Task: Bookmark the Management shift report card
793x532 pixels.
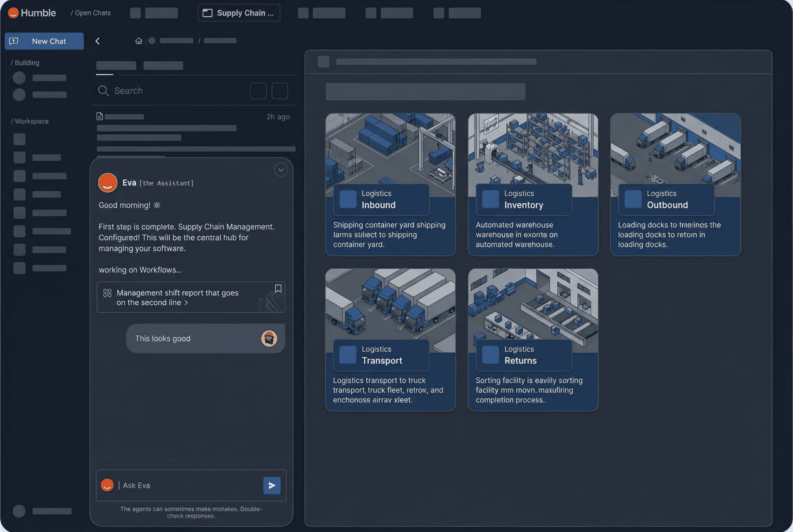Action: point(278,289)
